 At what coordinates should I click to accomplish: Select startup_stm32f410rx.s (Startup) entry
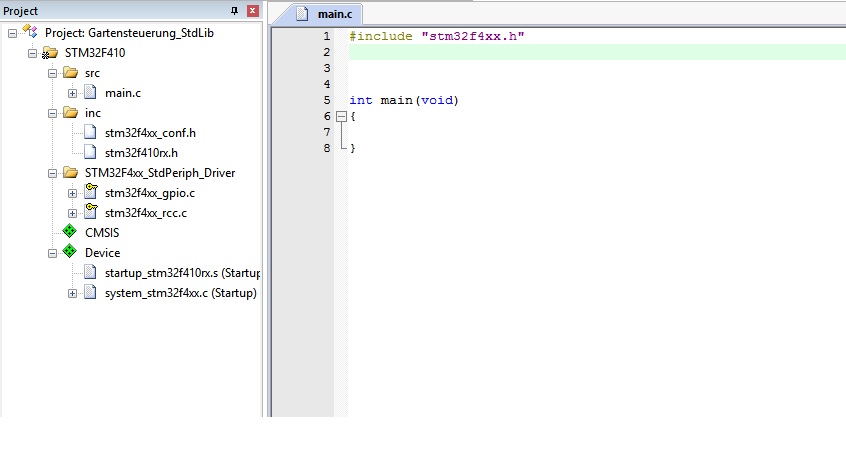coord(182,273)
